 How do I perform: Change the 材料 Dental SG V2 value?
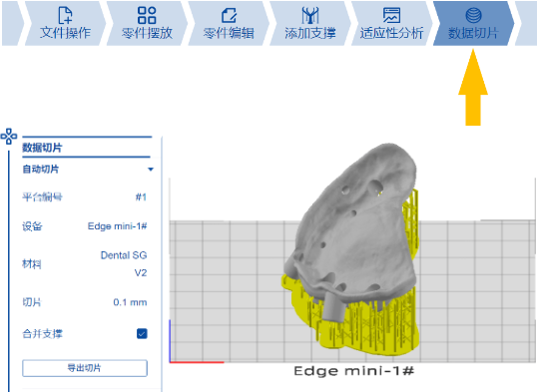click(x=124, y=264)
